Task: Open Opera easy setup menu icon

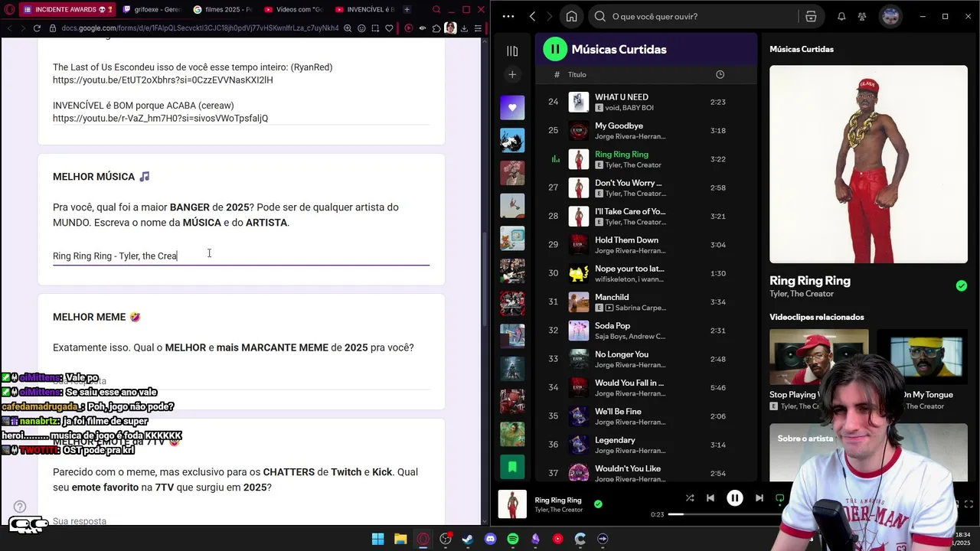Action: click(x=478, y=28)
